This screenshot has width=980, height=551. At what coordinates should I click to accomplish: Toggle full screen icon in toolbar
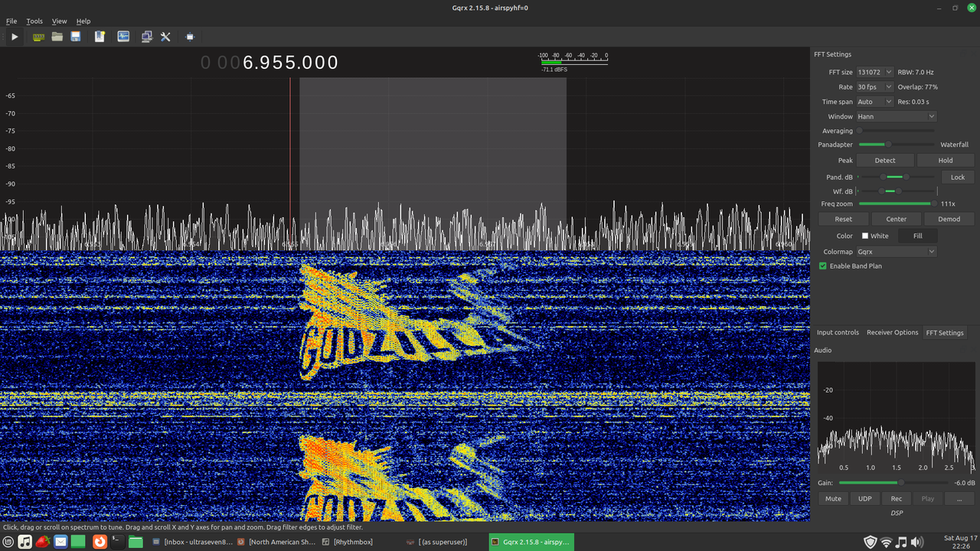(x=191, y=37)
